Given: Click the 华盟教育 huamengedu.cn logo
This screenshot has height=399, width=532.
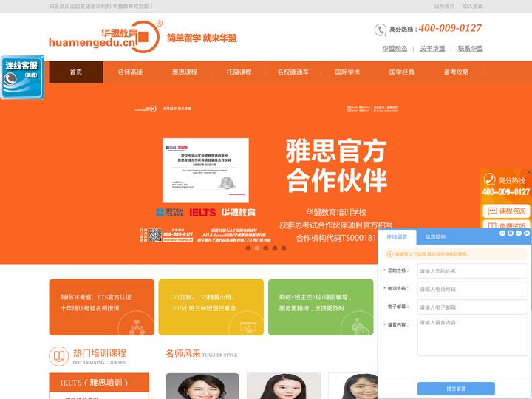Looking at the screenshot, I should click(106, 37).
